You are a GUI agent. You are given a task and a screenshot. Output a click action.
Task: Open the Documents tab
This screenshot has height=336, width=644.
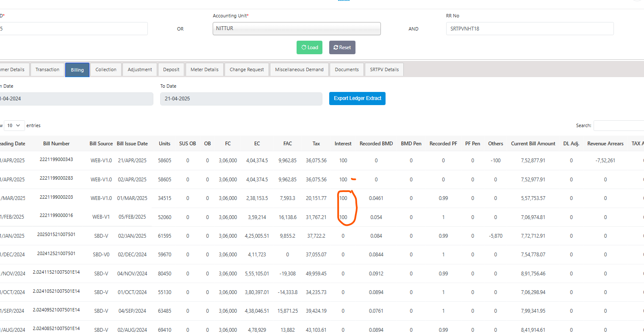coord(347,69)
